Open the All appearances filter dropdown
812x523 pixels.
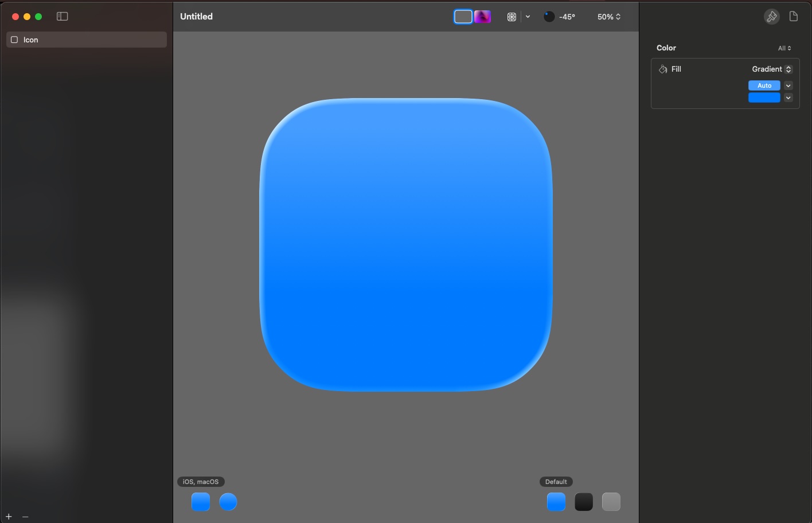pos(784,48)
